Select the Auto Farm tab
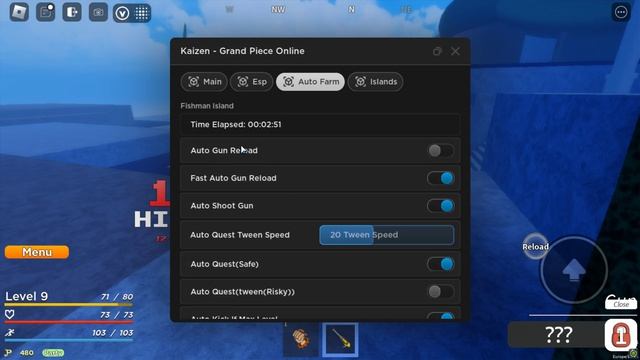 310,82
